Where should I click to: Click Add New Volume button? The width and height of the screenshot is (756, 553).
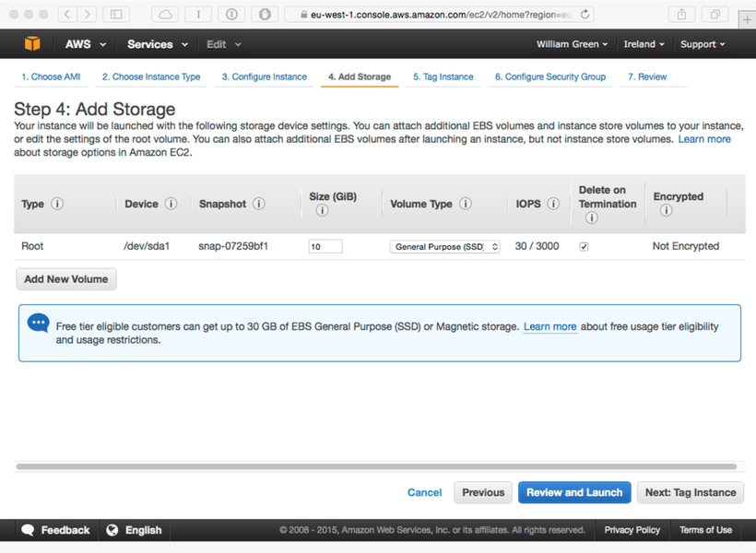(66, 279)
